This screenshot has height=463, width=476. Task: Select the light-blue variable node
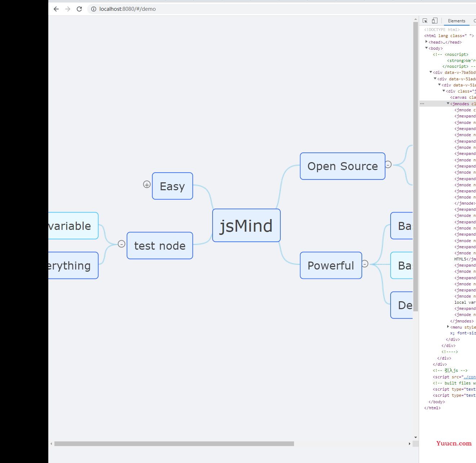tap(73, 226)
